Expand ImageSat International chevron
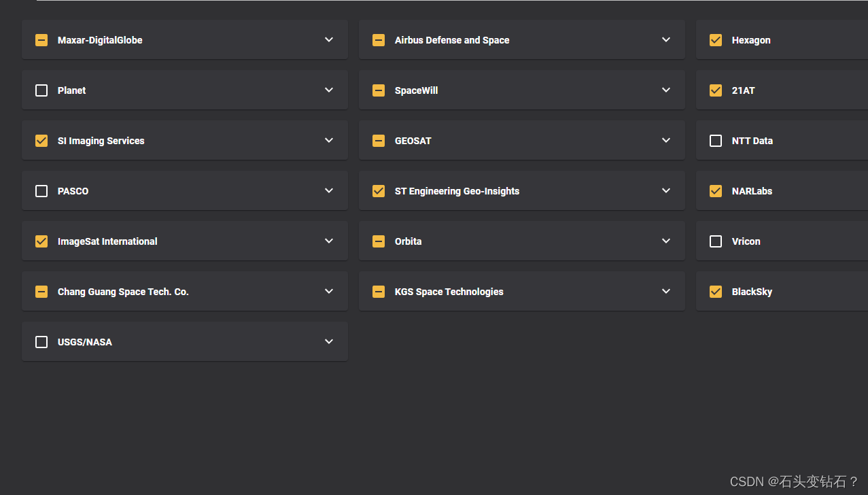 point(329,241)
